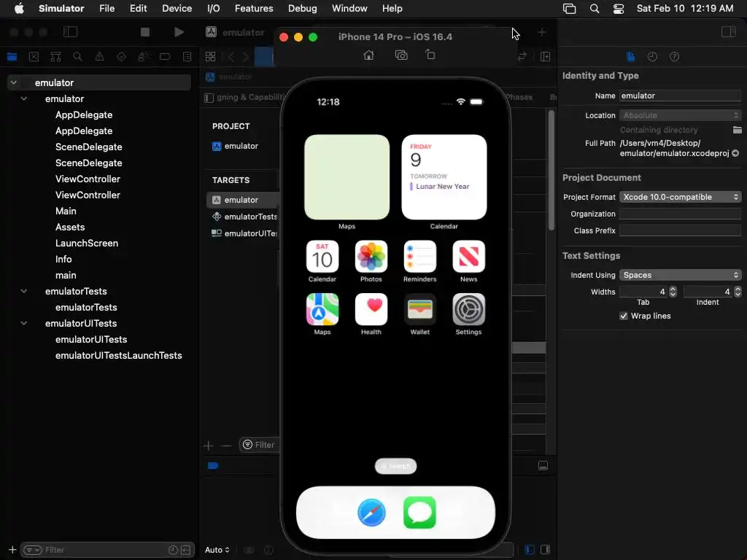
Task: Open the Features menu
Action: coord(254,8)
